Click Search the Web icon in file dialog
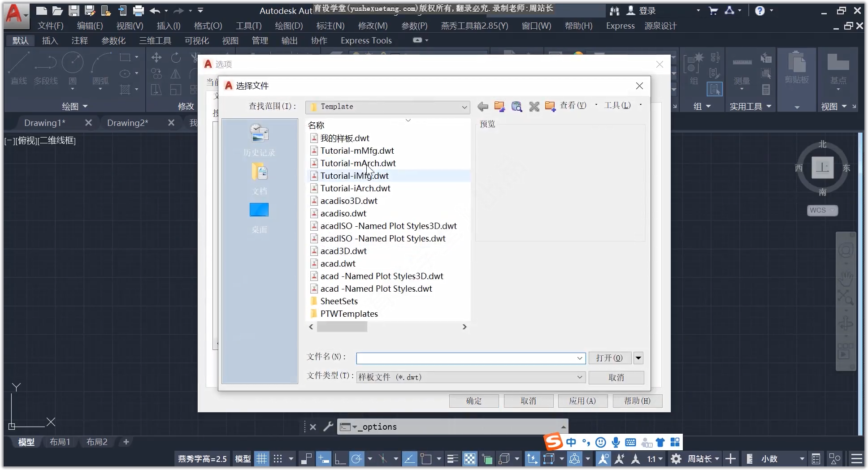 coord(516,106)
